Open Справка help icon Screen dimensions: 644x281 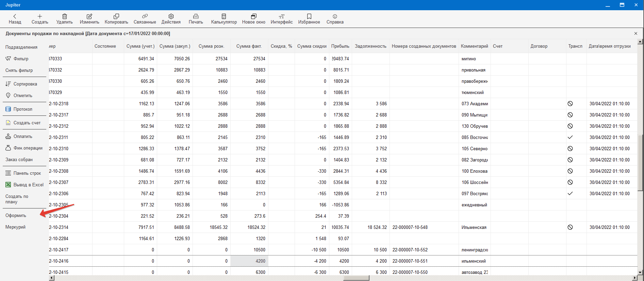point(335,19)
